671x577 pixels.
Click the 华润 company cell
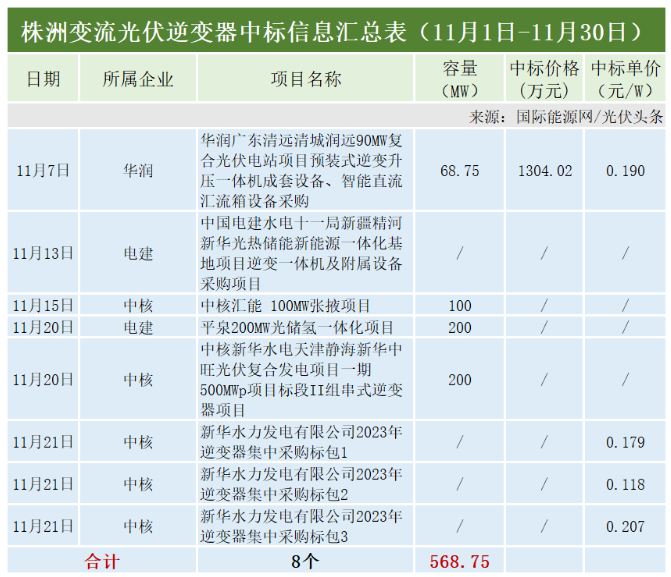click(138, 171)
